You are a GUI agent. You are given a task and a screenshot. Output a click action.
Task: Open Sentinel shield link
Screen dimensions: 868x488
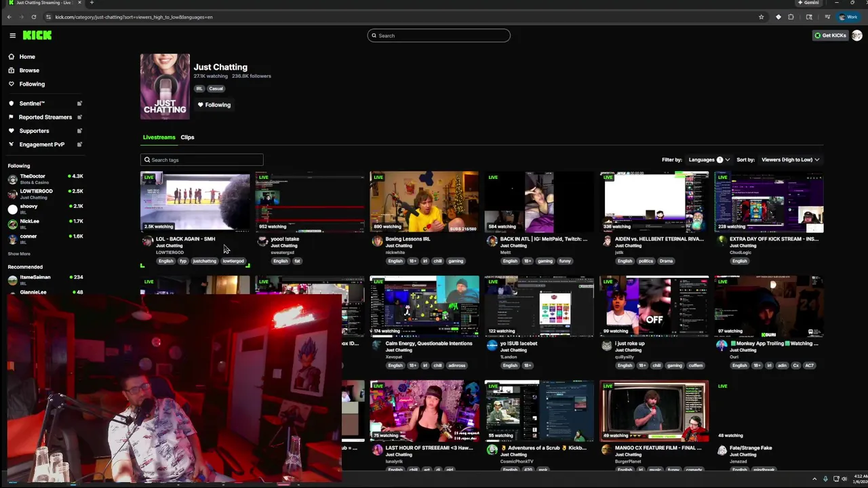[32, 104]
